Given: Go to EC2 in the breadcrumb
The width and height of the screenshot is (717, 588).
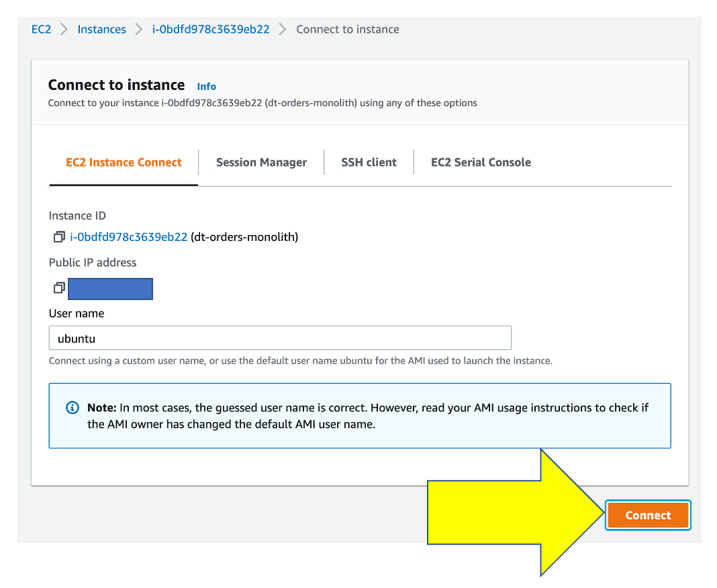Looking at the screenshot, I should 41,30.
